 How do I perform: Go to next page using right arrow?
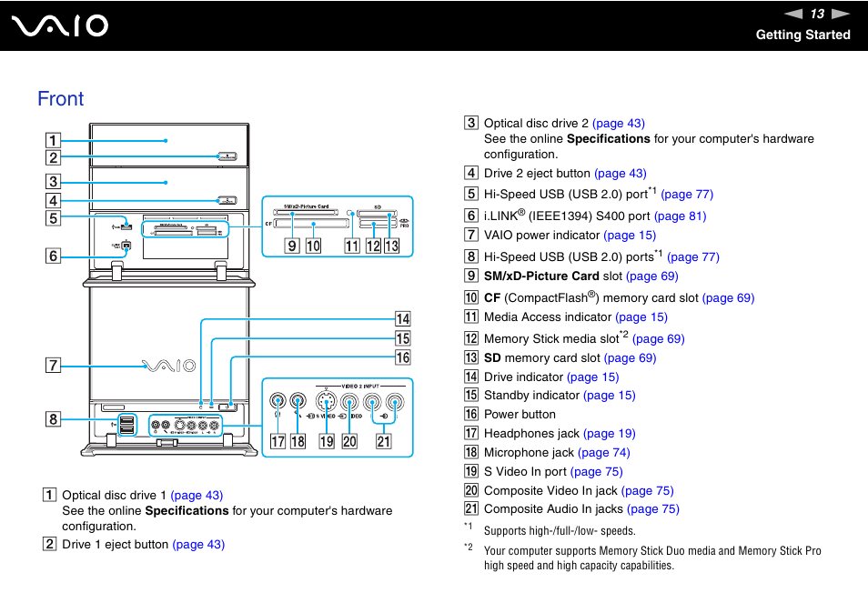coord(841,14)
